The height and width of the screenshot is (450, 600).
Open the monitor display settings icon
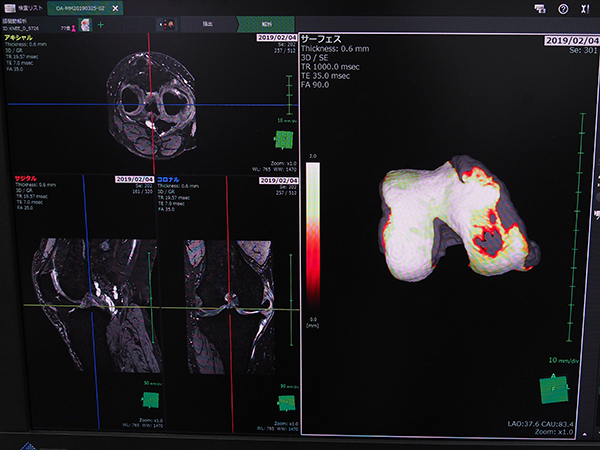click(x=540, y=9)
